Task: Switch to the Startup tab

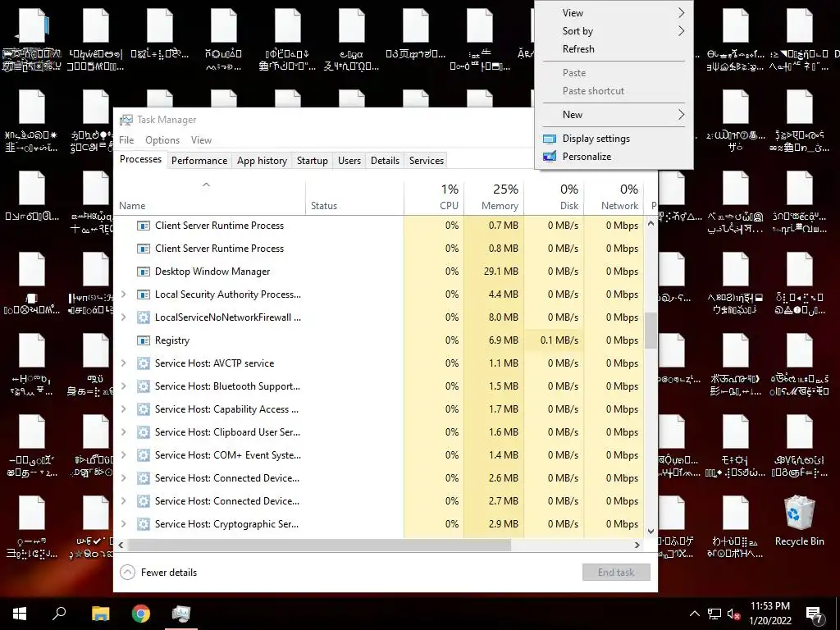Action: coord(313,161)
